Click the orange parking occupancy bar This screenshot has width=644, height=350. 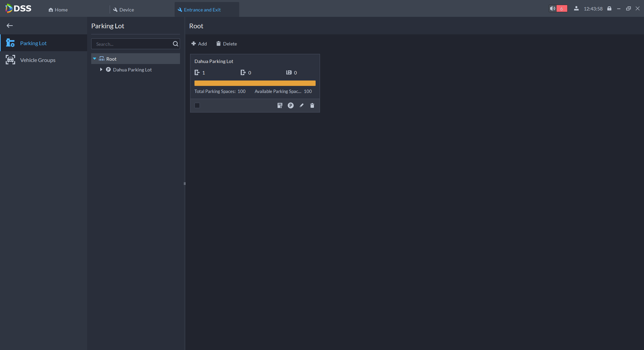(255, 83)
